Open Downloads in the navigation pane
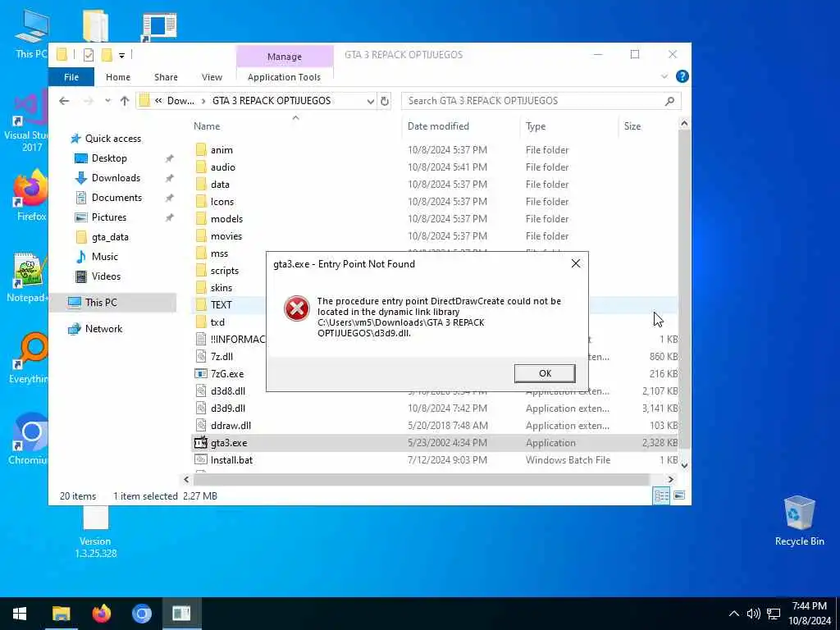Viewport: 840px width, 630px height. pos(116,178)
